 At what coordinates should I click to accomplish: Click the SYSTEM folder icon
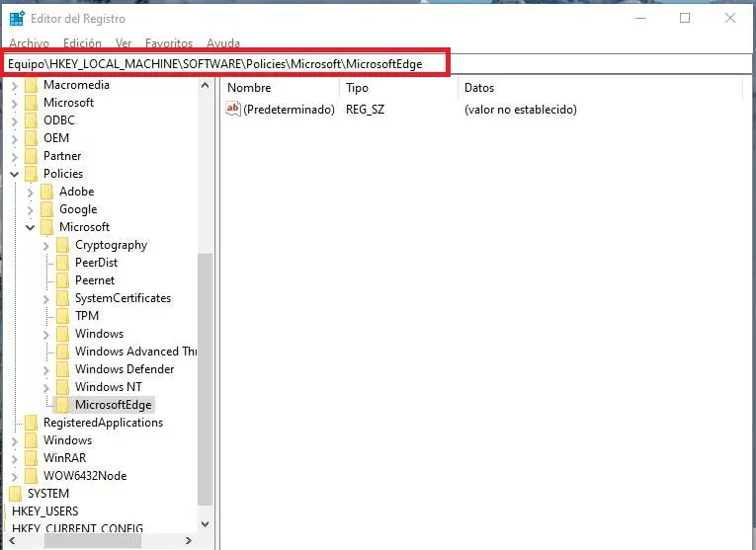point(16,494)
